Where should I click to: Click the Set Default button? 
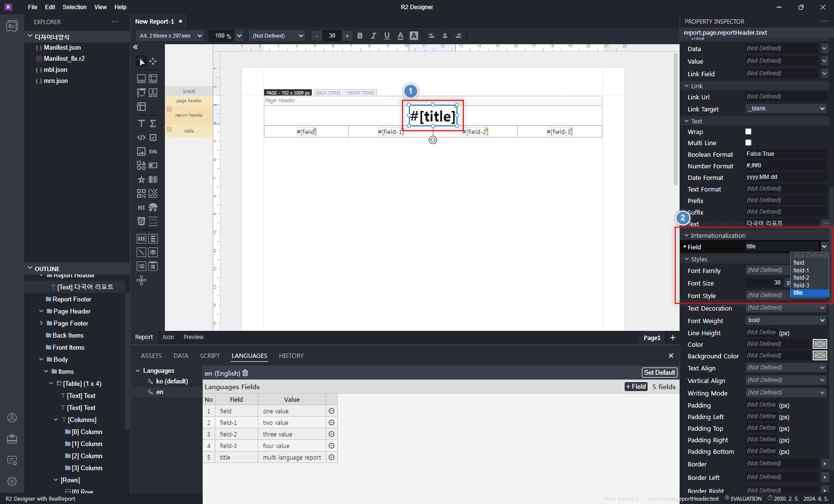click(659, 372)
